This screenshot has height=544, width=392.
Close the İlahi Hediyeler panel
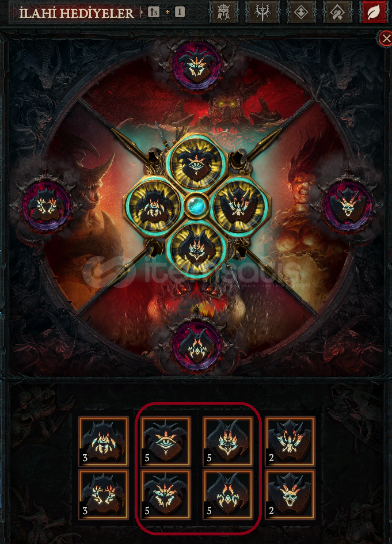pyautogui.click(x=386, y=39)
